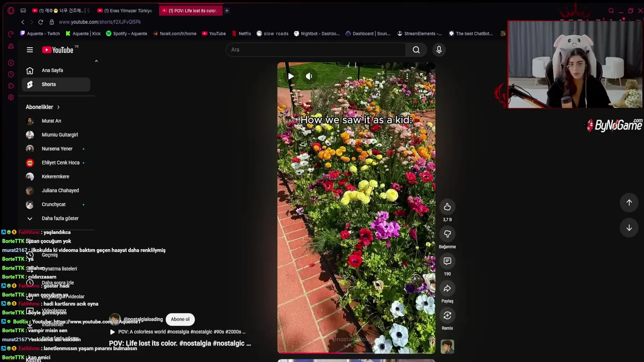Open a new browser tab

coord(226,11)
